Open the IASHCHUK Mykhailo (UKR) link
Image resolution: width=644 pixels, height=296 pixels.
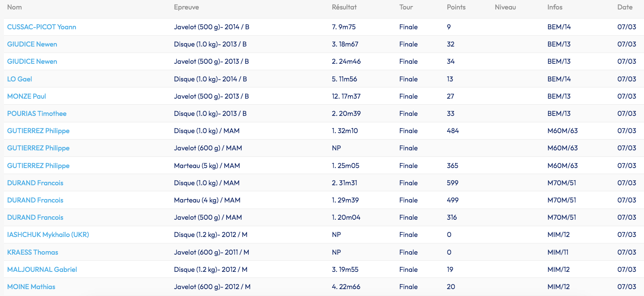click(48, 235)
